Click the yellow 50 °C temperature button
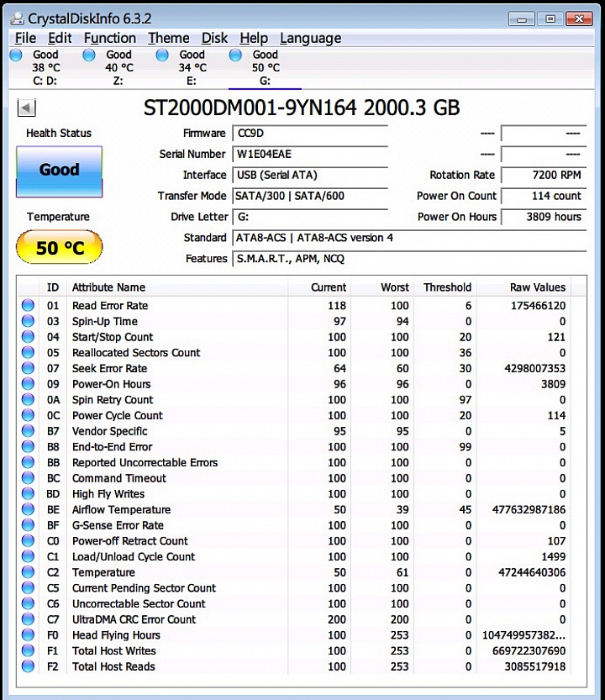Image resolution: width=605 pixels, height=700 pixels. (60, 247)
